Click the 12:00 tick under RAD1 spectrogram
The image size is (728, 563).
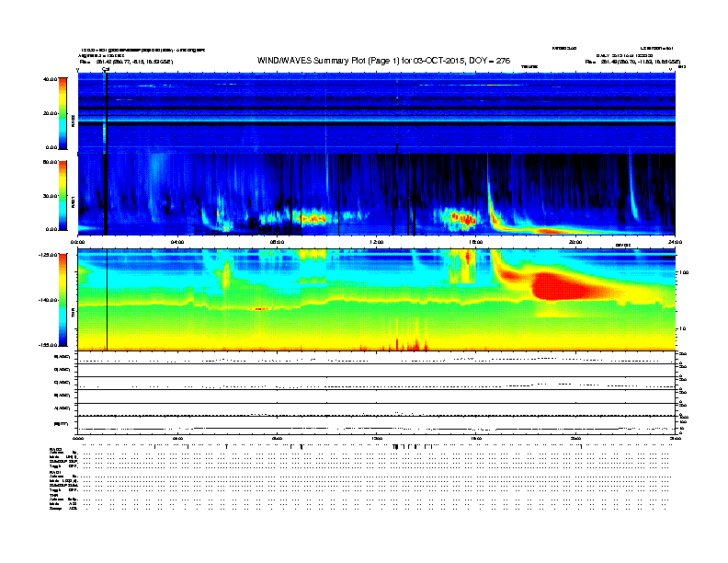coord(377,242)
